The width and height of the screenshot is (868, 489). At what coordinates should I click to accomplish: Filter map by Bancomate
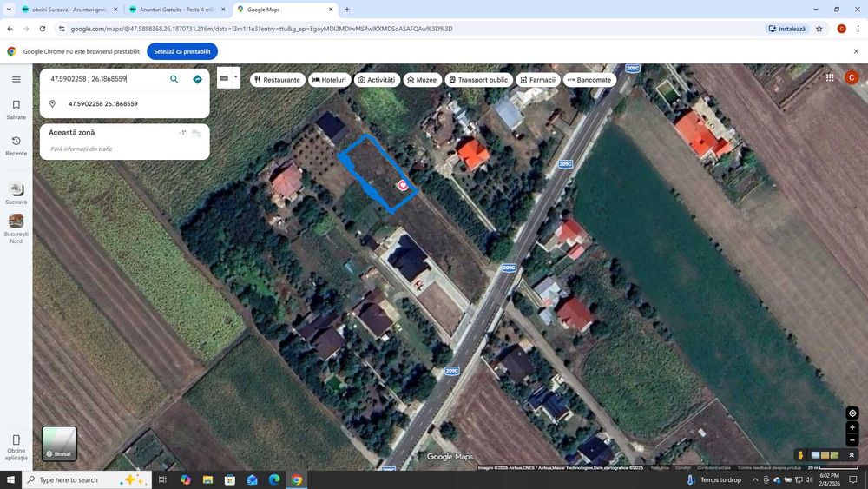pos(589,80)
